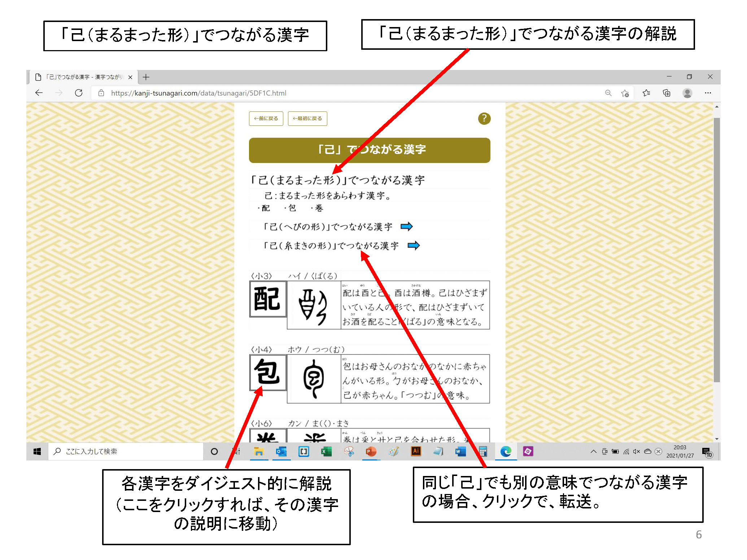The height and width of the screenshot is (560, 747).
Task: Follow blue arrow for 己(へびの形) link
Action: pos(407,226)
